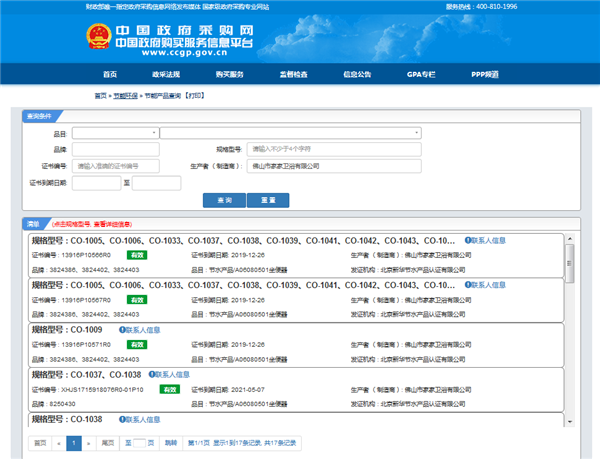Open 首页 in the navigation bar
This screenshot has width=600, height=459.
tap(110, 74)
